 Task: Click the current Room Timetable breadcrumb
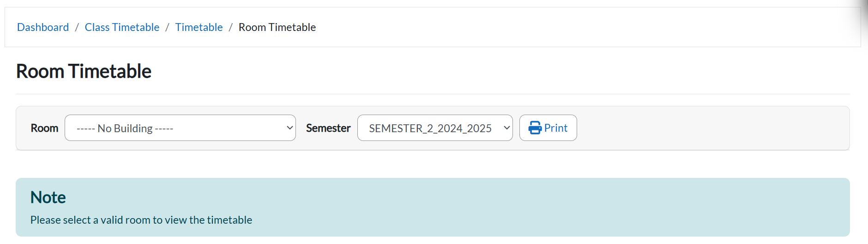coord(277,27)
